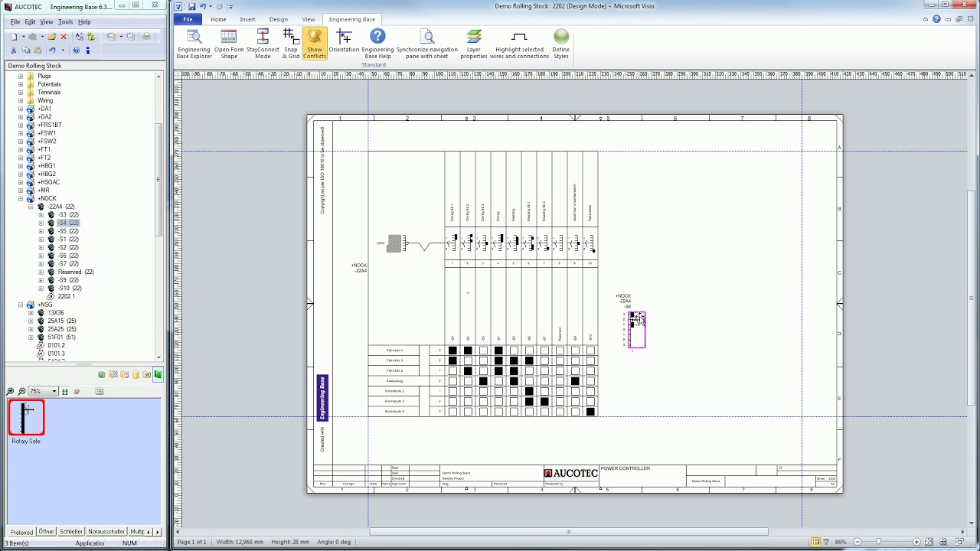Select -S4 (22) in the tree
This screenshot has height=551, width=980.
click(x=67, y=223)
